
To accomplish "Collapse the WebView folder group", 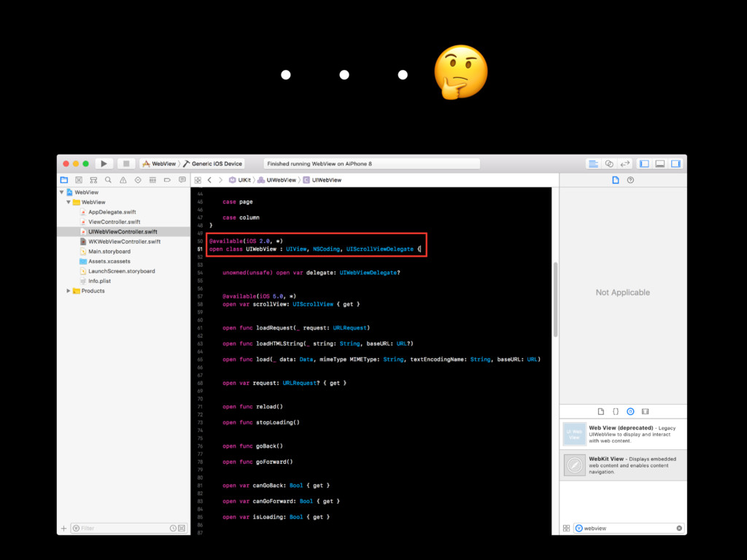I will pyautogui.click(x=69, y=203).
